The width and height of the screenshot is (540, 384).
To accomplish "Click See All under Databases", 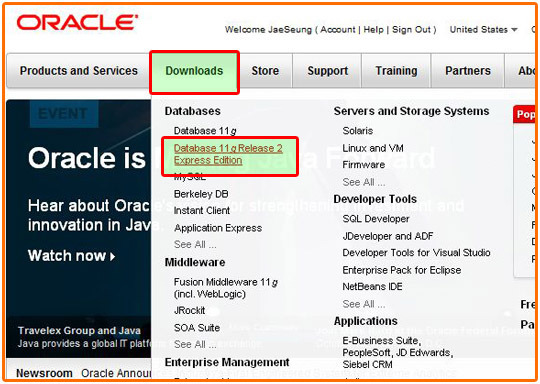I will 195,245.
